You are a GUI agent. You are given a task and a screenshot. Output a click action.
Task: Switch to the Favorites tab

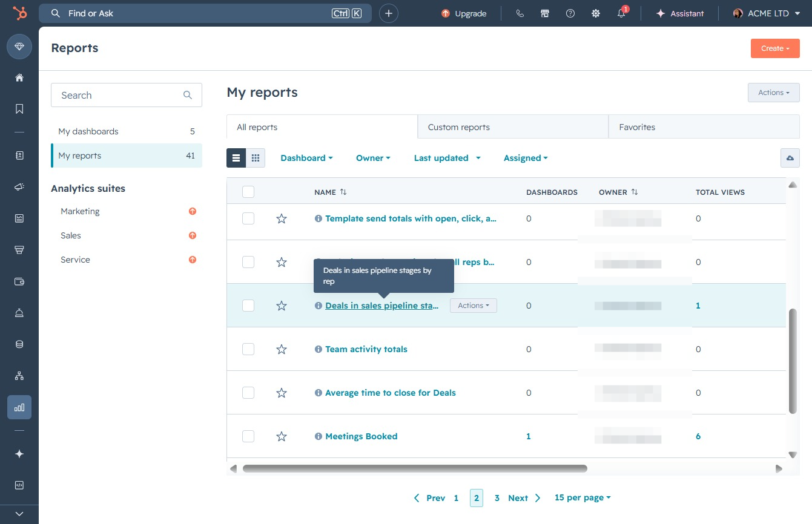point(704,127)
